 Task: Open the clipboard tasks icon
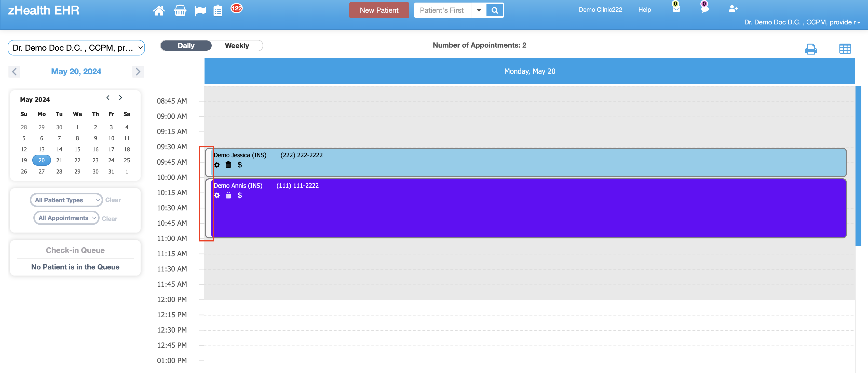[x=218, y=10]
